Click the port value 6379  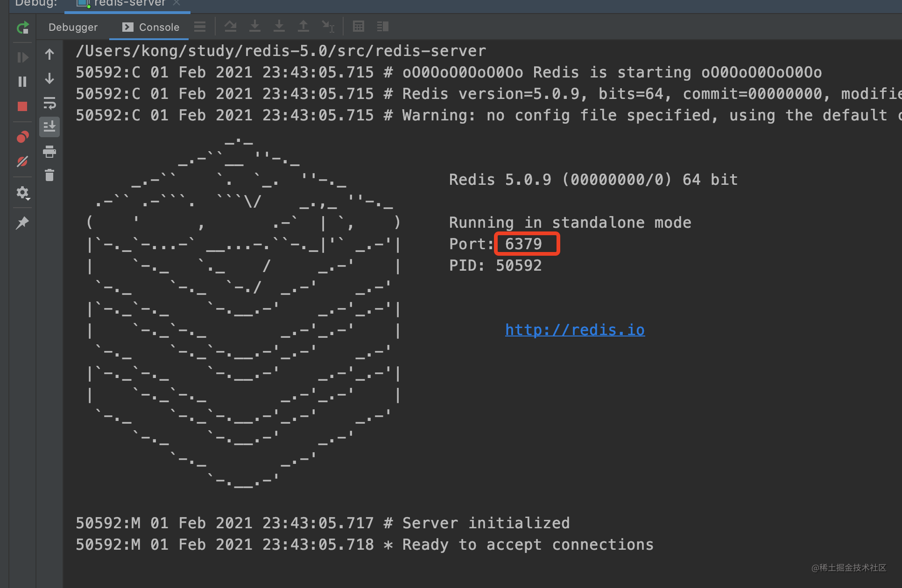tap(523, 244)
